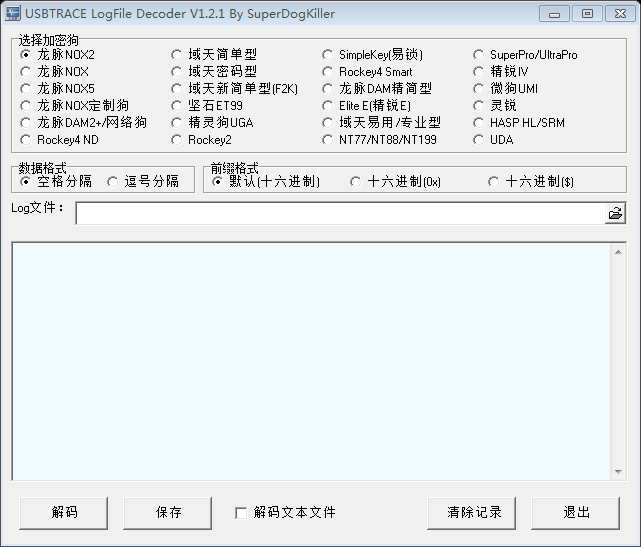Click the 保存 save button
This screenshot has height=547, width=641.
click(168, 513)
